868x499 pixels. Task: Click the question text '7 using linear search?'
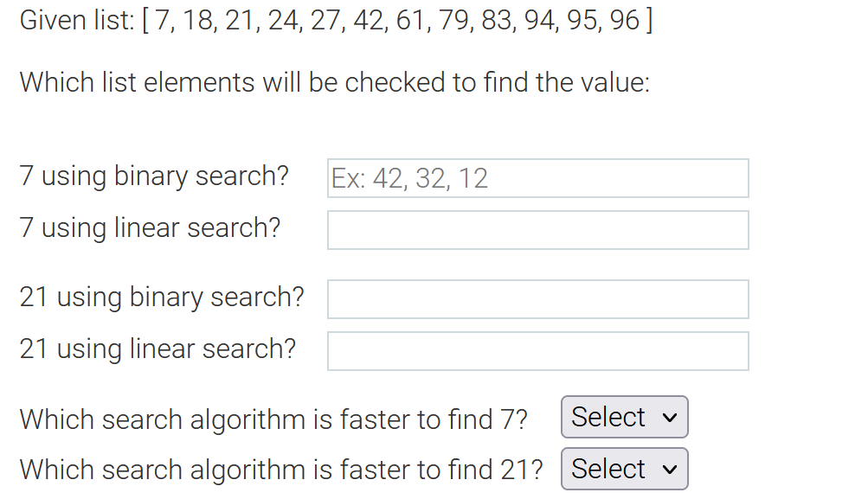pos(147,227)
